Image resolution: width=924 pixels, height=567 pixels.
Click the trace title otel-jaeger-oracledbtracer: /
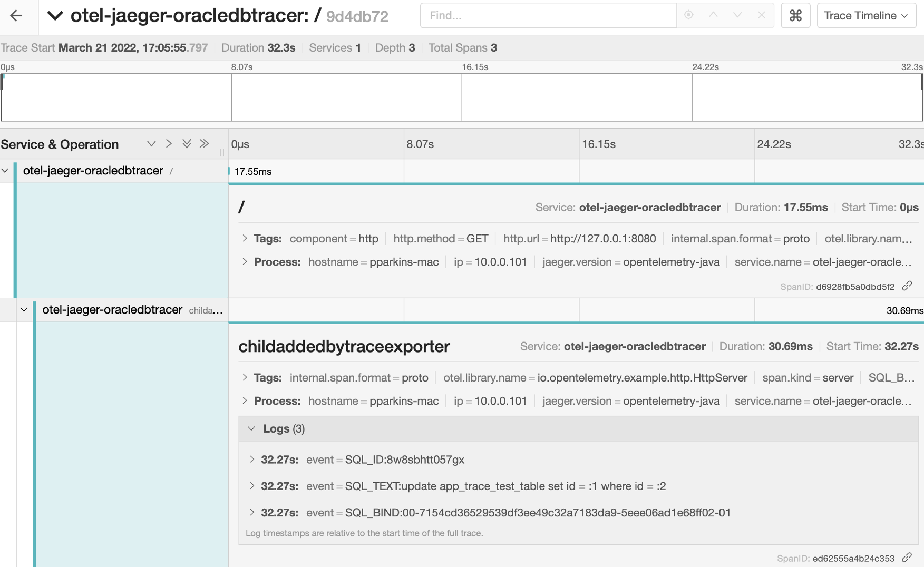click(196, 16)
